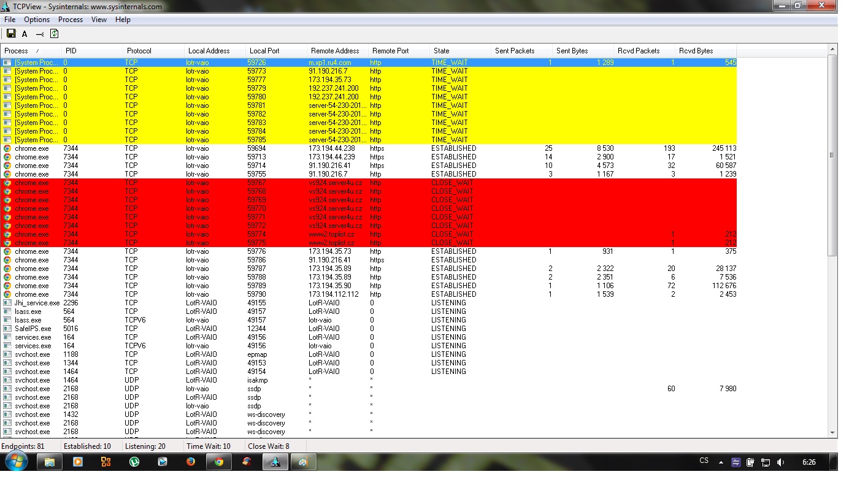
Task: Select the Jhi_service.exe listening row
Action: (x=37, y=303)
